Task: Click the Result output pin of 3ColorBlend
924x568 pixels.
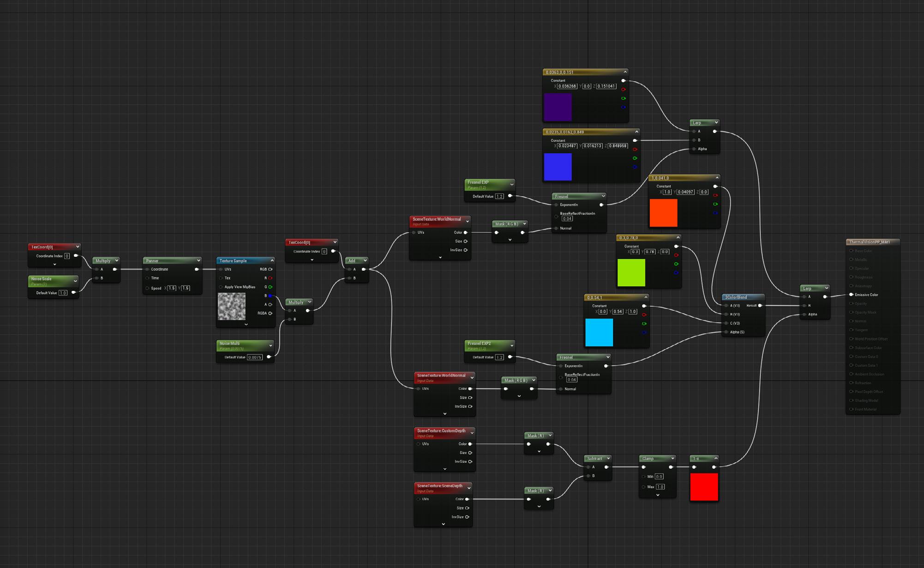Action: 760,306
